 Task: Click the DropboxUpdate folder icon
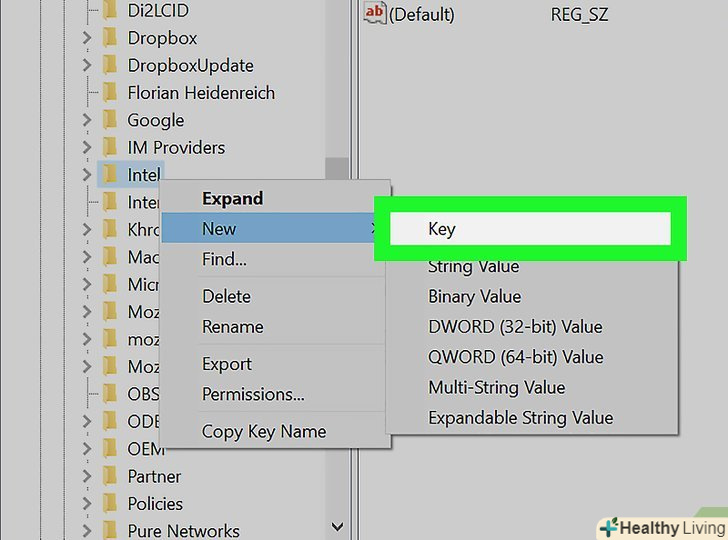[x=110, y=65]
